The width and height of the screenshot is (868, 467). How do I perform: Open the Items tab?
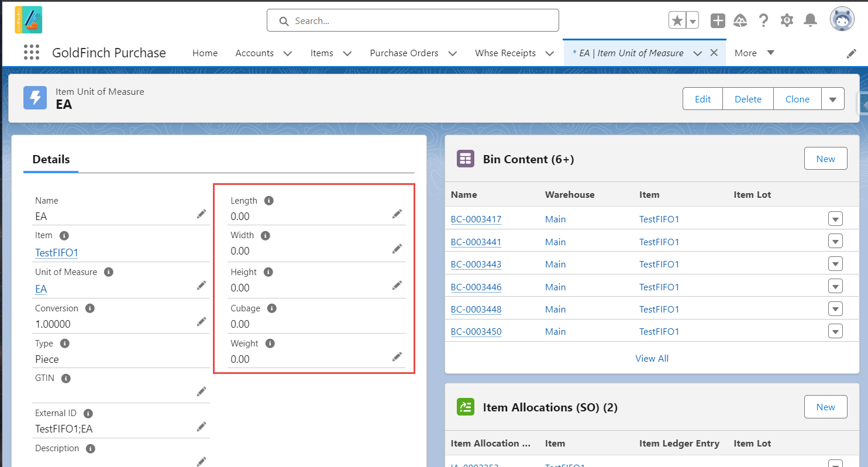pyautogui.click(x=322, y=53)
